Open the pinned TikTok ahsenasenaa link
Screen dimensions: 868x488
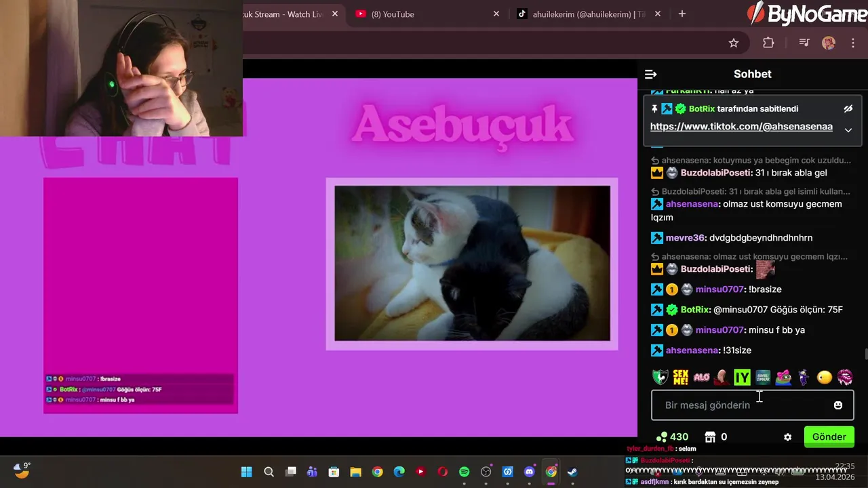tap(741, 127)
